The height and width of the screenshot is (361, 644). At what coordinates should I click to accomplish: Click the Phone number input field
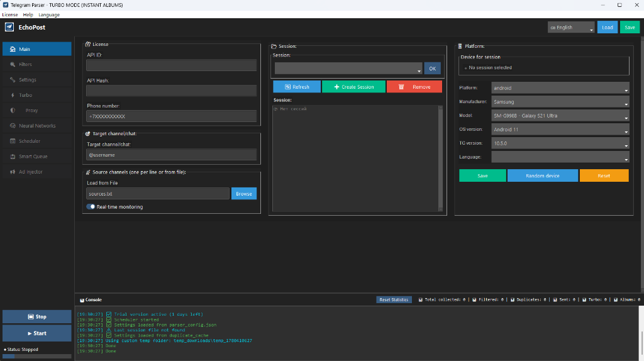click(171, 116)
